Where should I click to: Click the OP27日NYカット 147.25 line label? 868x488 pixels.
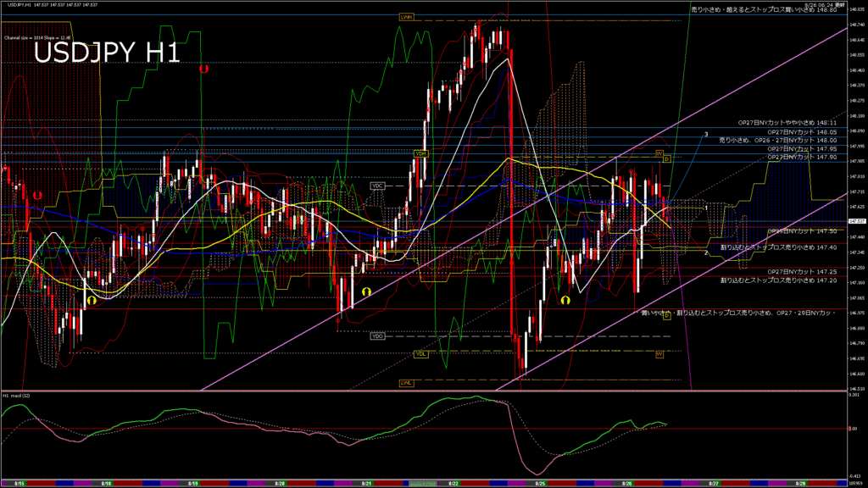[x=801, y=271]
